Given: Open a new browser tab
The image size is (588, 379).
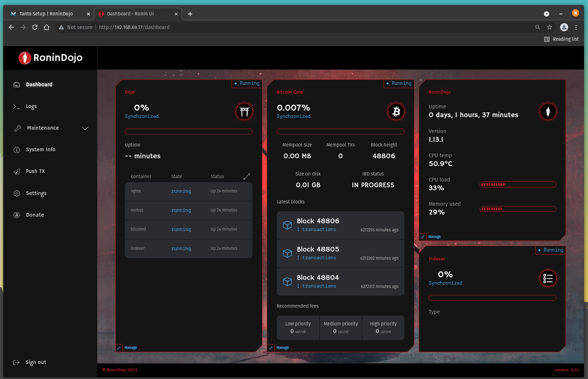Looking at the screenshot, I should (190, 14).
